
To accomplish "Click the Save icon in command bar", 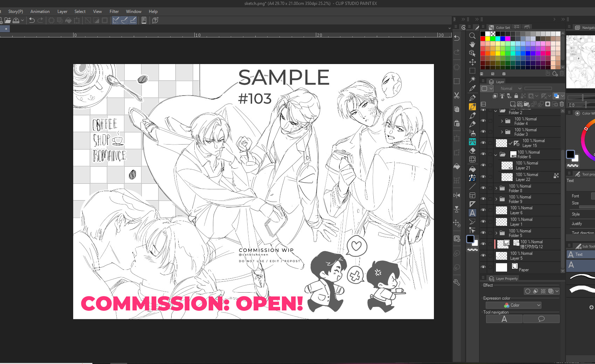I will pos(16,20).
